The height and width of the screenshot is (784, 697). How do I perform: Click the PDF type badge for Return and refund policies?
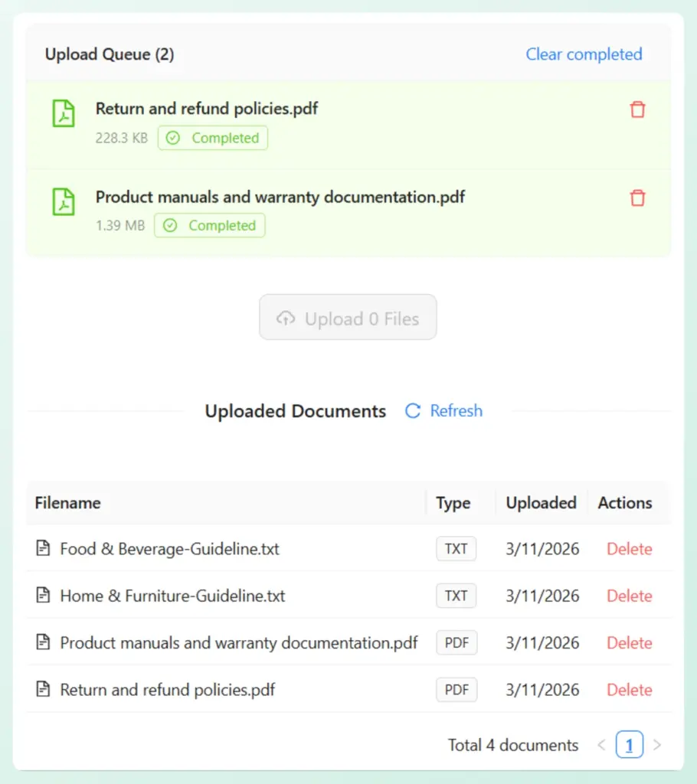click(x=456, y=689)
